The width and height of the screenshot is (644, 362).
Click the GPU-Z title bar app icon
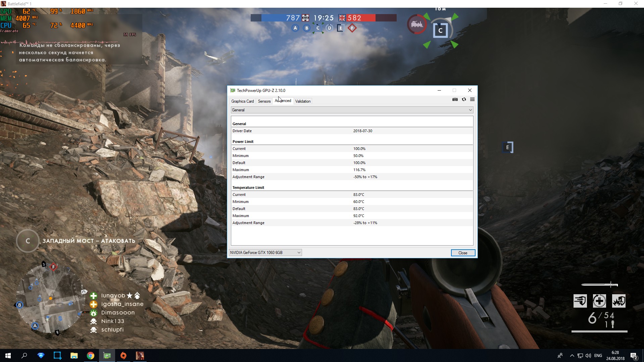pos(233,90)
